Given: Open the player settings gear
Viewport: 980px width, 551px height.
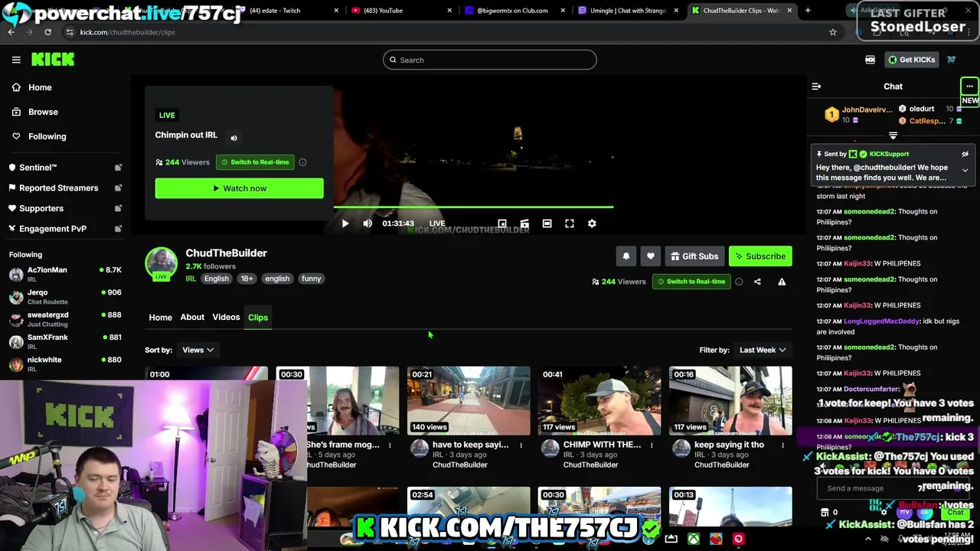Looking at the screenshot, I should click(x=592, y=223).
